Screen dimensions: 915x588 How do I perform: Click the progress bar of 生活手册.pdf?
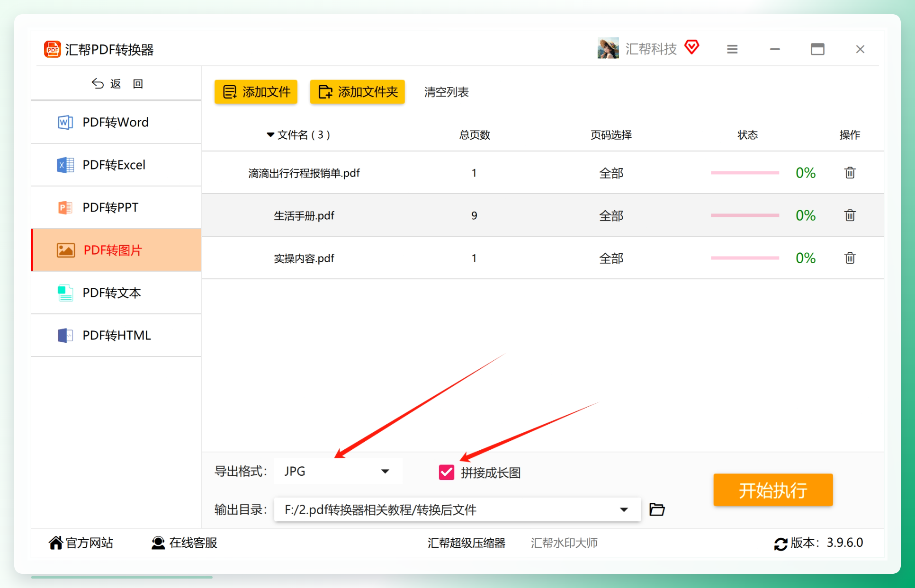745,215
